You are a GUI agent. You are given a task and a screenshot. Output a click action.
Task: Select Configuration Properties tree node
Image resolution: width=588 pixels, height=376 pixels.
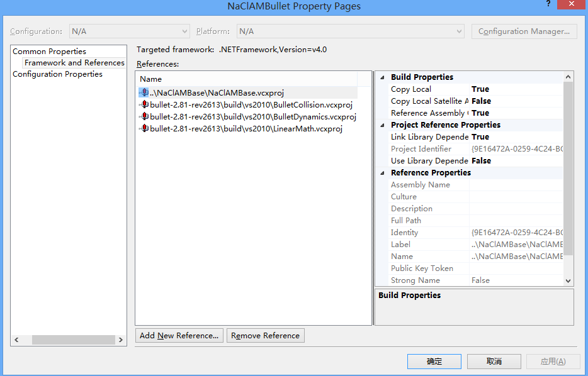click(x=57, y=74)
